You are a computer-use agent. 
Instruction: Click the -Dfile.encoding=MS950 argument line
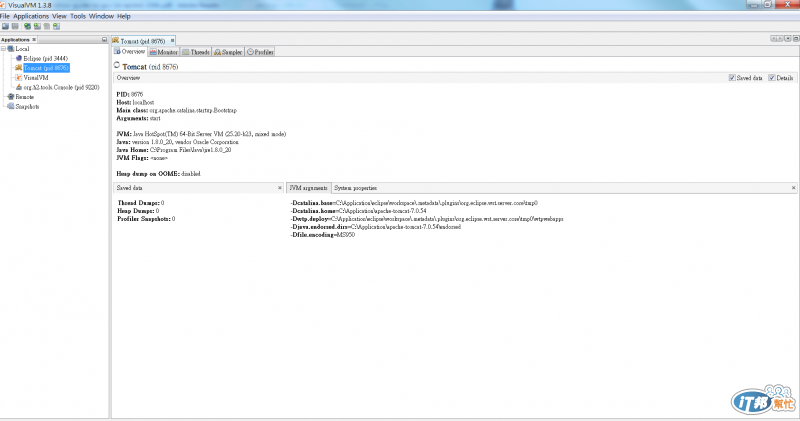click(322, 235)
